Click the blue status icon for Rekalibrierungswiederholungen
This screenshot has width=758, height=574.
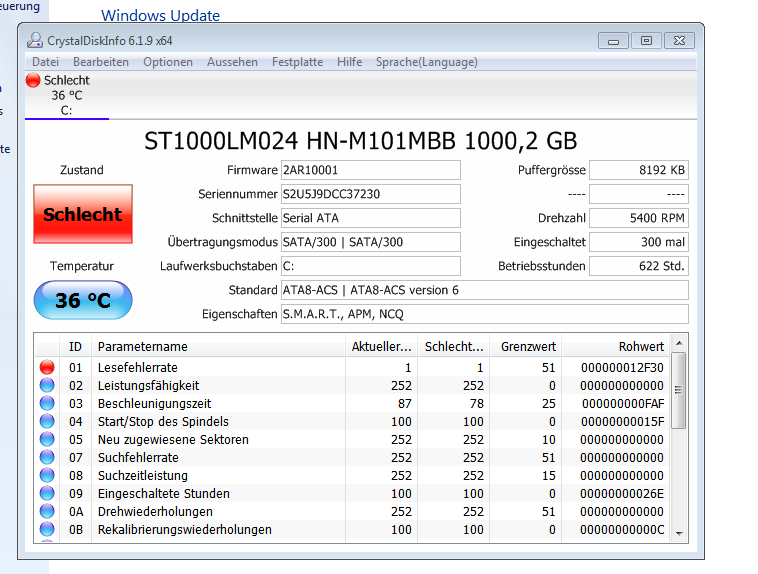point(47,529)
